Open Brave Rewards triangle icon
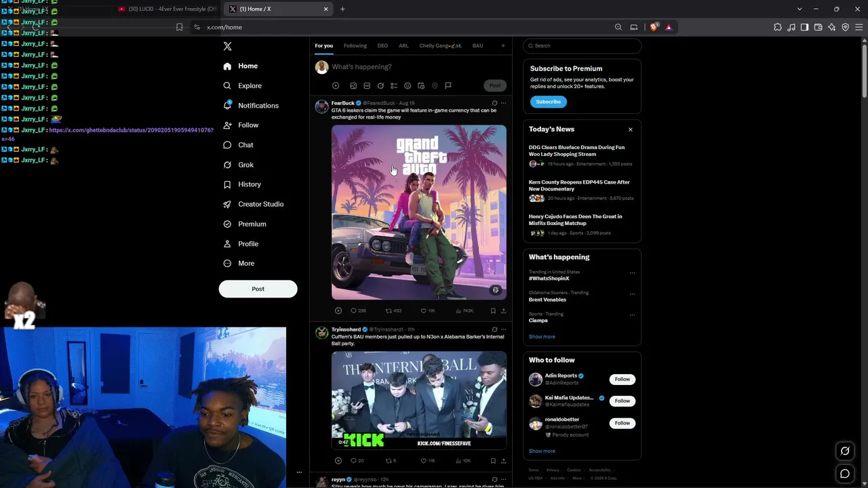This screenshot has height=488, width=868. [669, 27]
